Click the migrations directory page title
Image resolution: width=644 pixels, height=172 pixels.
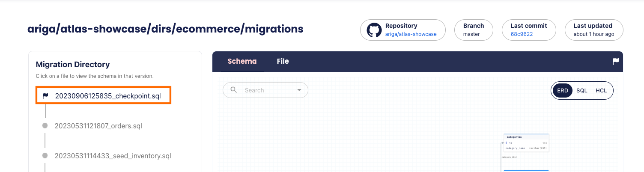pos(165,29)
